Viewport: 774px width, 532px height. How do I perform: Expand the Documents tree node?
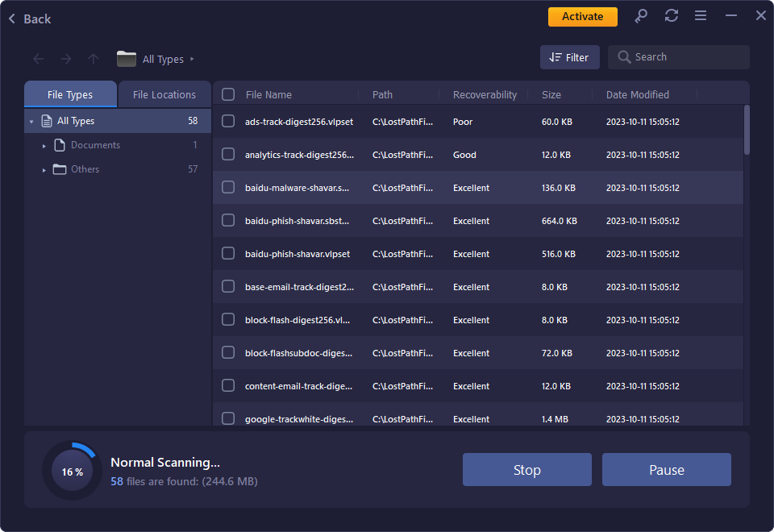44,144
